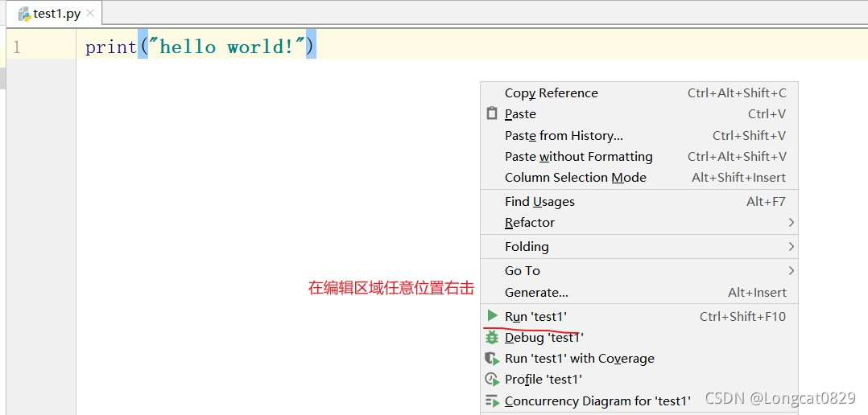Screen dimensions: 868x415
Task: Click the Debug bug icon
Action: (492, 337)
